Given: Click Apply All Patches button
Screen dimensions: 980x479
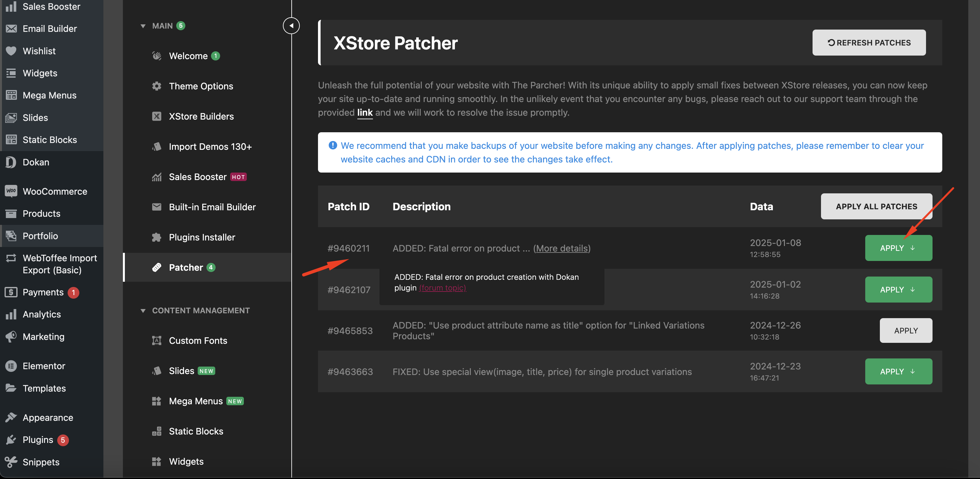Looking at the screenshot, I should (876, 206).
